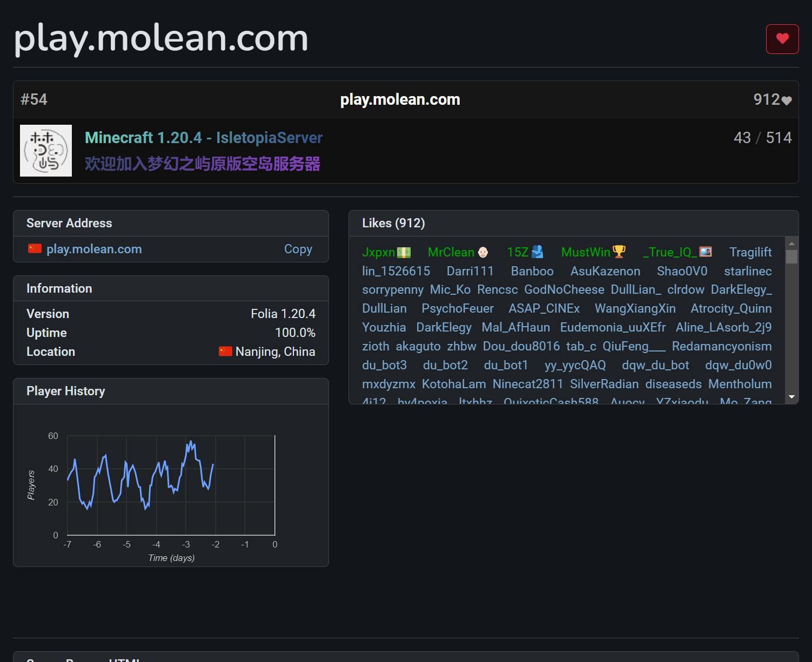Image resolution: width=812 pixels, height=662 pixels.
Task: Click the China flag beside Nanjing
Action: click(x=225, y=352)
